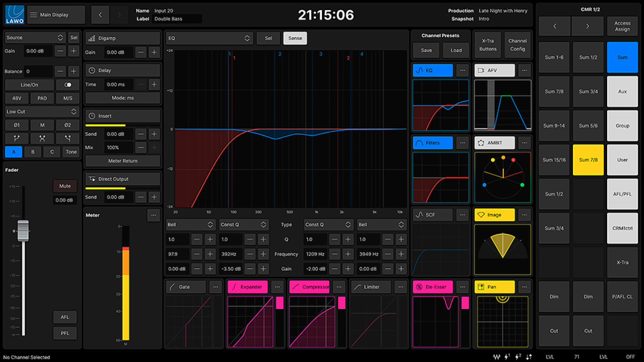Click the Lawo logo icon

(x=15, y=15)
